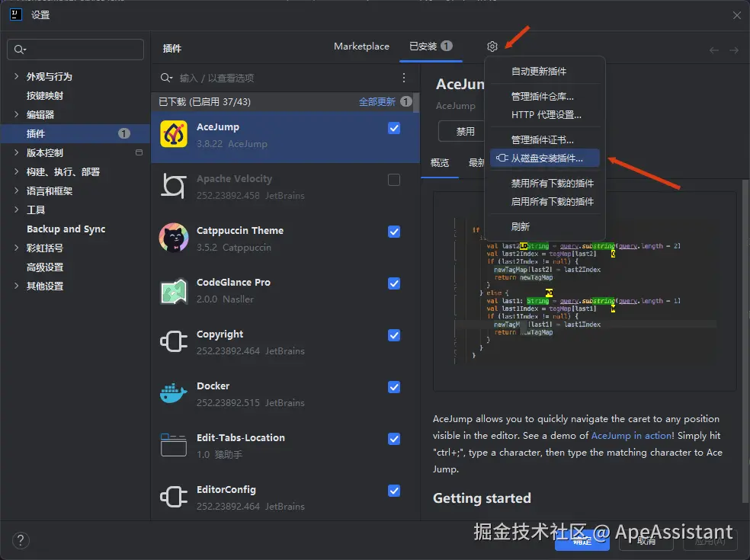
Task: Click the EditorConfig plug icon
Action: [x=174, y=497]
